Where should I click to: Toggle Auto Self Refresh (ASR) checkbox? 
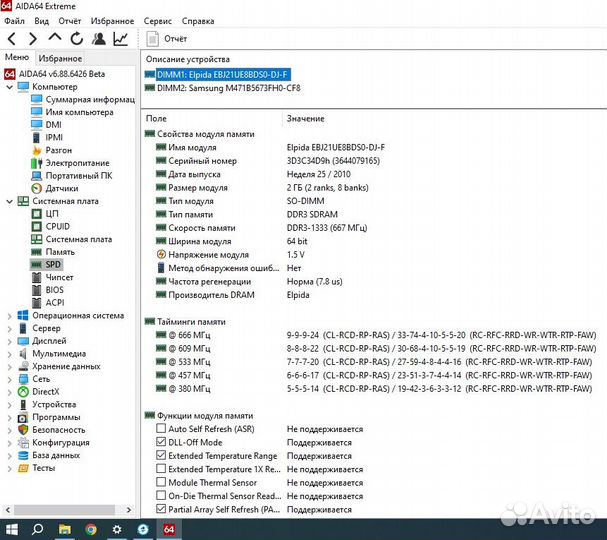tap(162, 429)
